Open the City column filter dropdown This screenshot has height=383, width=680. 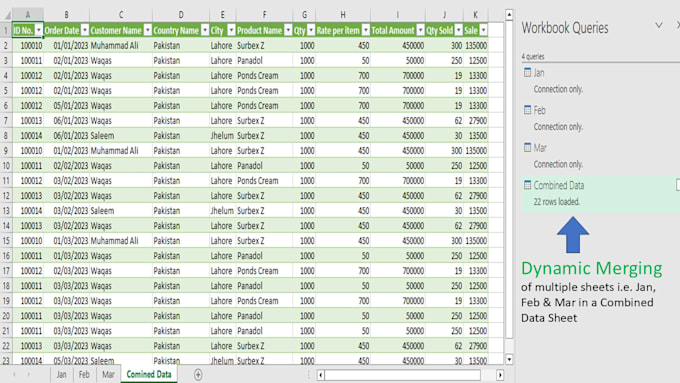(x=231, y=30)
